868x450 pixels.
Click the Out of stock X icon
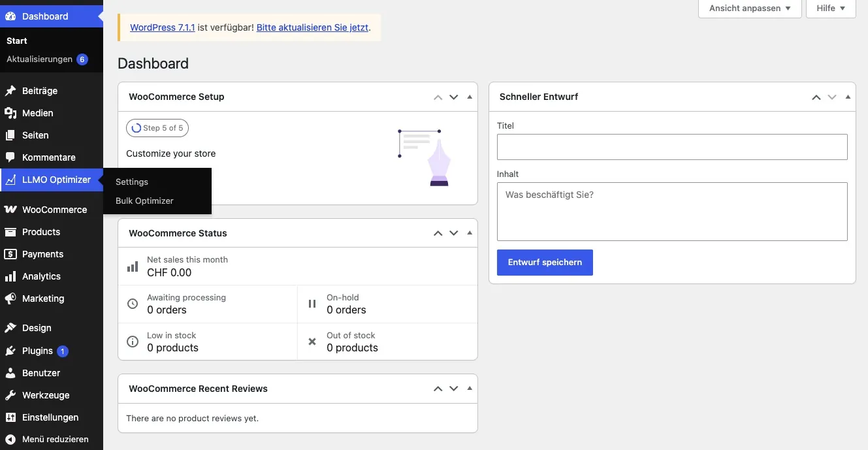coord(312,342)
